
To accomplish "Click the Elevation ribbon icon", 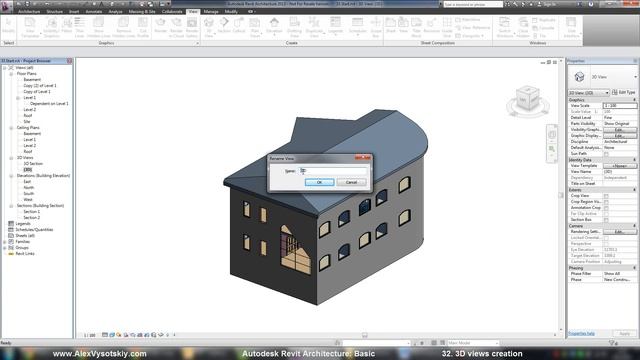I will tap(274, 28).
